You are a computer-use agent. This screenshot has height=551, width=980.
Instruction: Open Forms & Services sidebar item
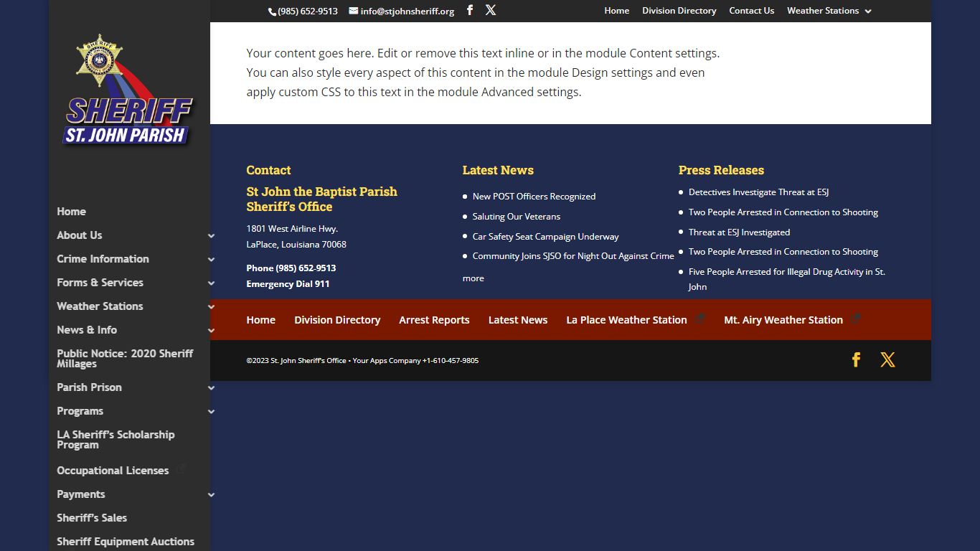coord(100,283)
